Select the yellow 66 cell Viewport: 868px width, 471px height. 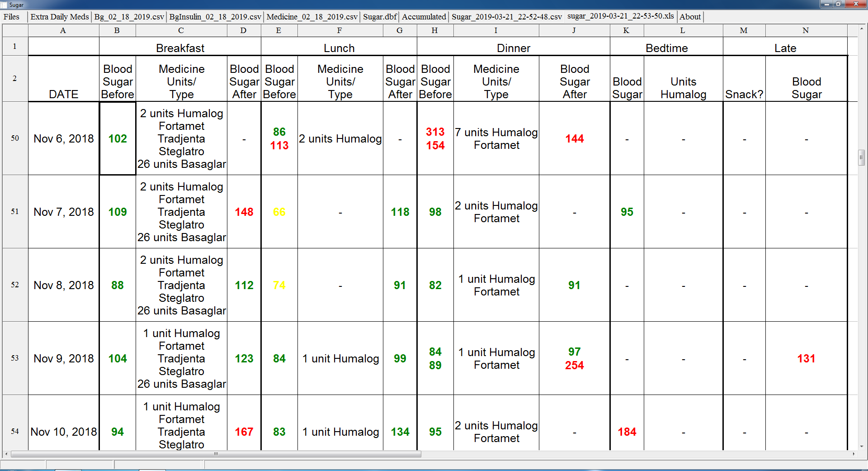pos(279,212)
